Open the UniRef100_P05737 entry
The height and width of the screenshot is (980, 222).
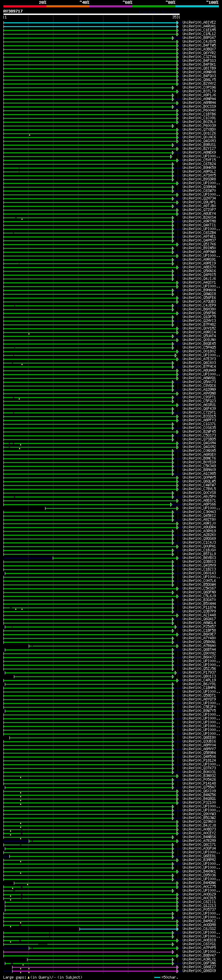tap(199, 909)
